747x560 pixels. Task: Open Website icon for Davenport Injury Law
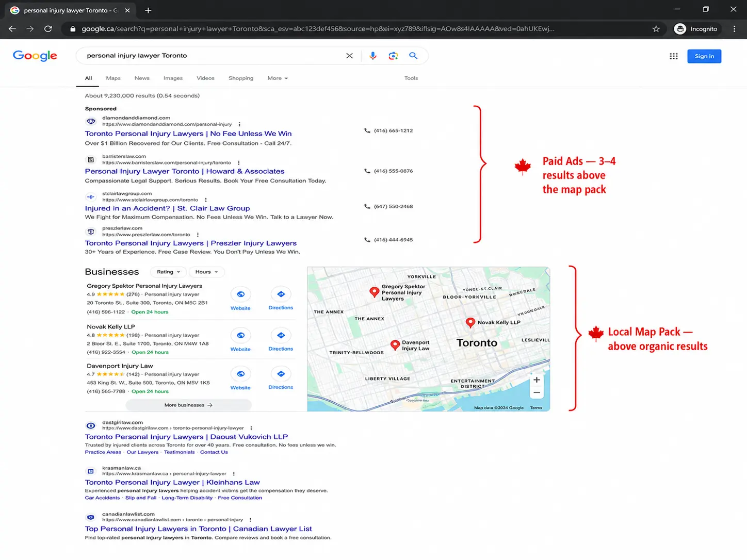240,374
